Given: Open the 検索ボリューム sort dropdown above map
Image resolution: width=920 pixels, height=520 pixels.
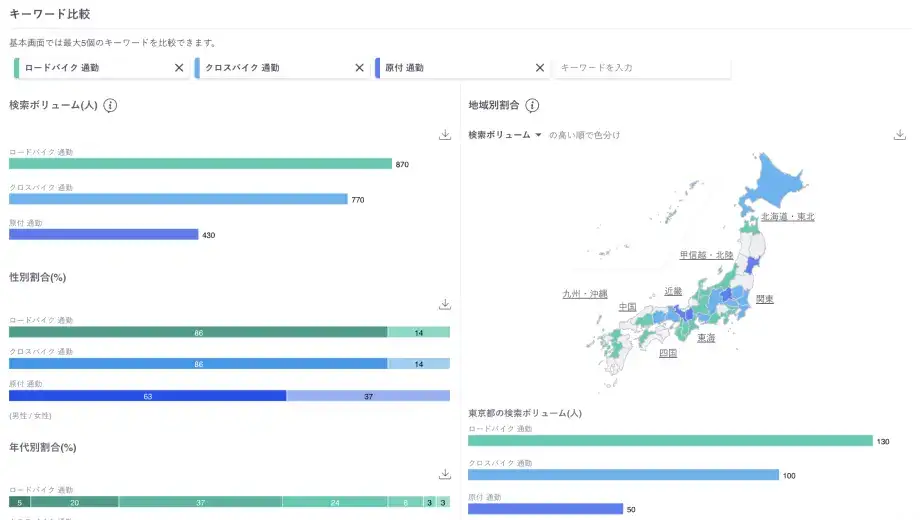Looking at the screenshot, I should click(505, 135).
